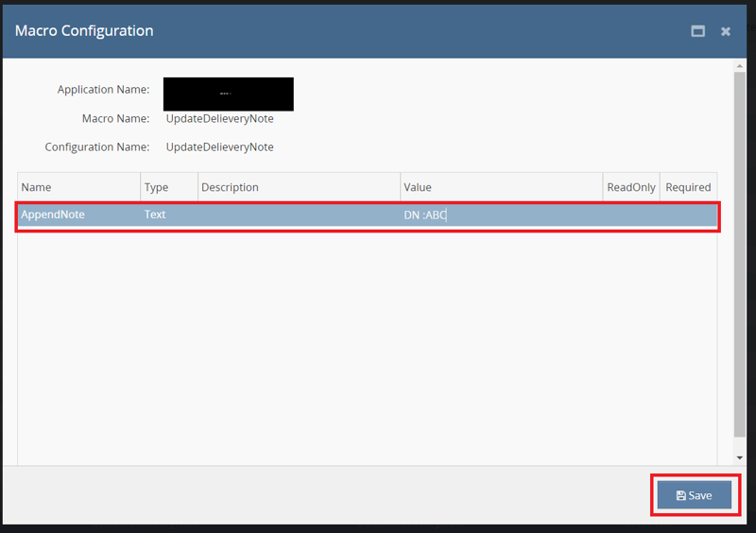Click the ReadOnly column header

click(630, 187)
